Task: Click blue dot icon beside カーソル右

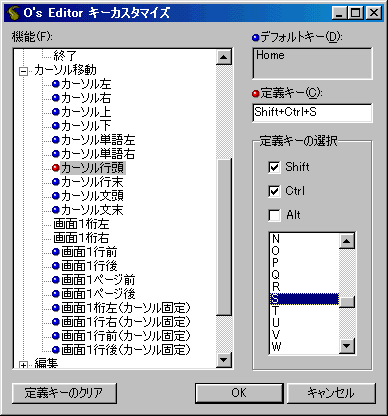Action: 56,98
